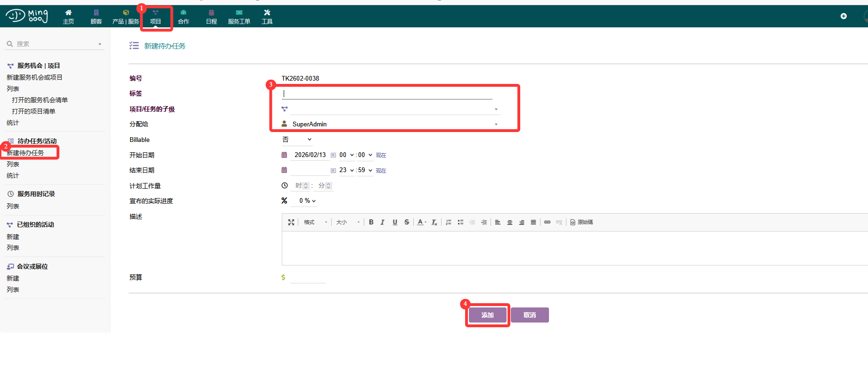Insert a numbered list in description
This screenshot has height=381, width=868.
[449, 222]
